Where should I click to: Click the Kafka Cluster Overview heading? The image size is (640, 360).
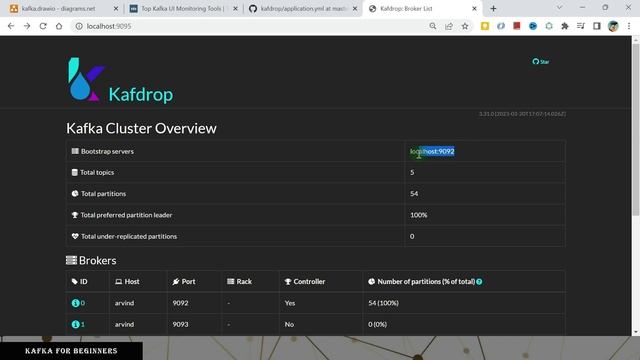point(141,129)
